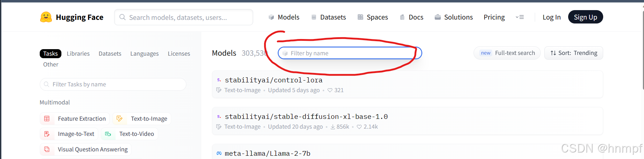Click the Feature Extraction task icon
Screen dimensions: 644x159
click(47, 119)
